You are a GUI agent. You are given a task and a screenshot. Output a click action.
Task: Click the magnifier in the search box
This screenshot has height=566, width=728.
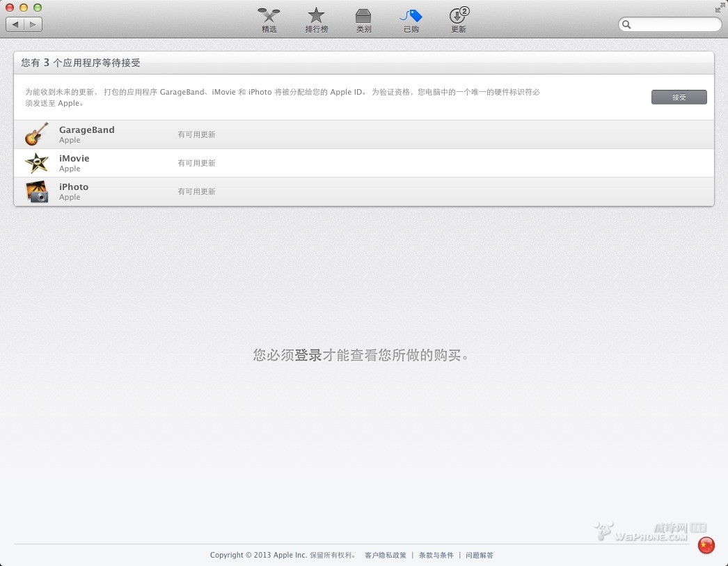pyautogui.click(x=626, y=24)
